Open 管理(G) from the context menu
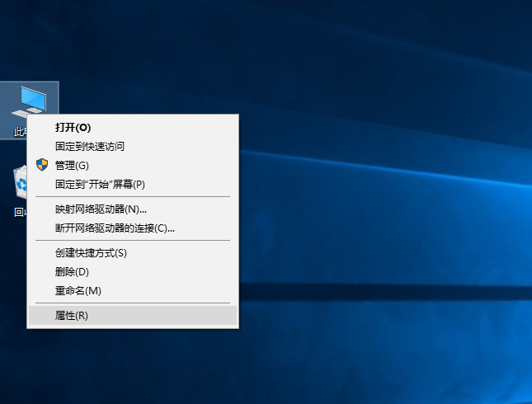The image size is (532, 404). point(71,165)
